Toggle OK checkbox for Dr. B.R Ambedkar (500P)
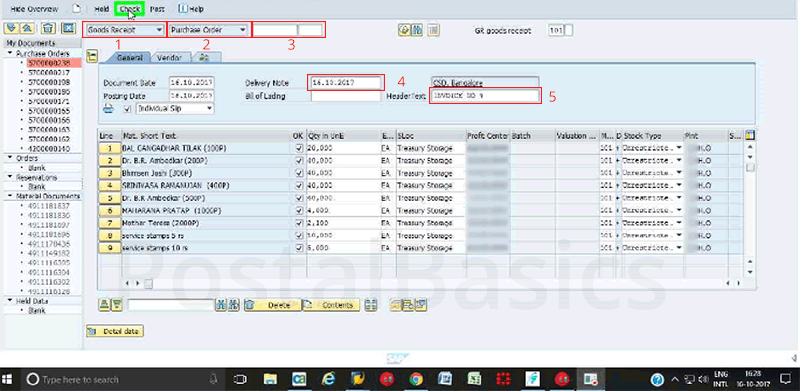The height and width of the screenshot is (391, 800). 299,198
